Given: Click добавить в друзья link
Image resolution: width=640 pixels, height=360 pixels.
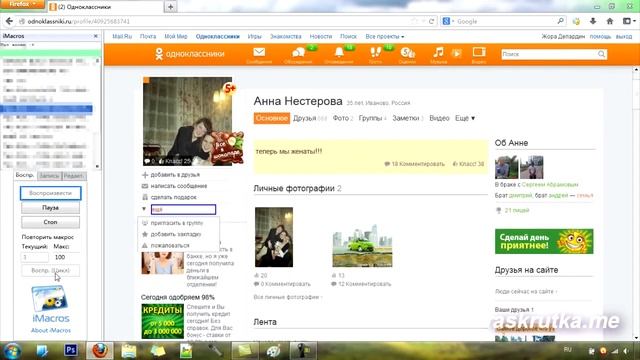Looking at the screenshot, I should click(x=175, y=175).
